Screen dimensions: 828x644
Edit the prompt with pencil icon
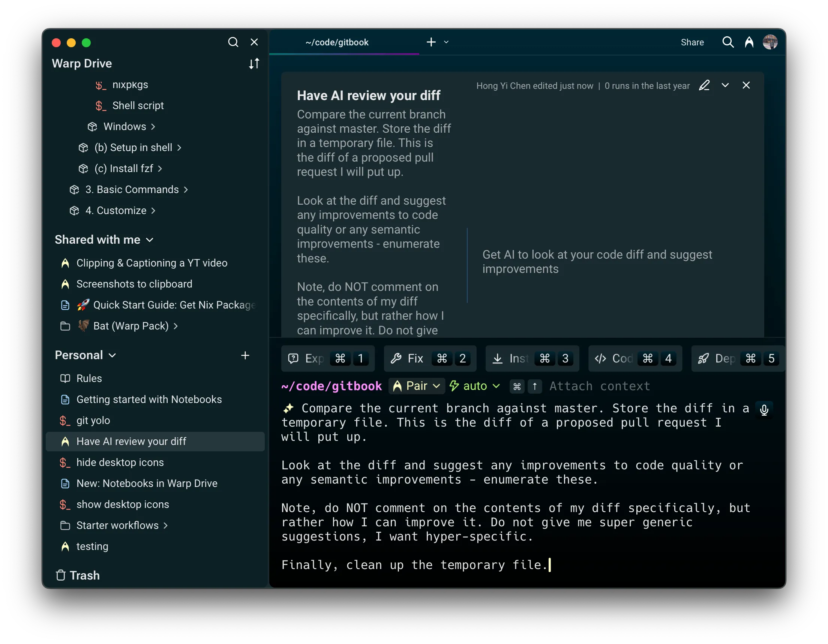pyautogui.click(x=704, y=85)
